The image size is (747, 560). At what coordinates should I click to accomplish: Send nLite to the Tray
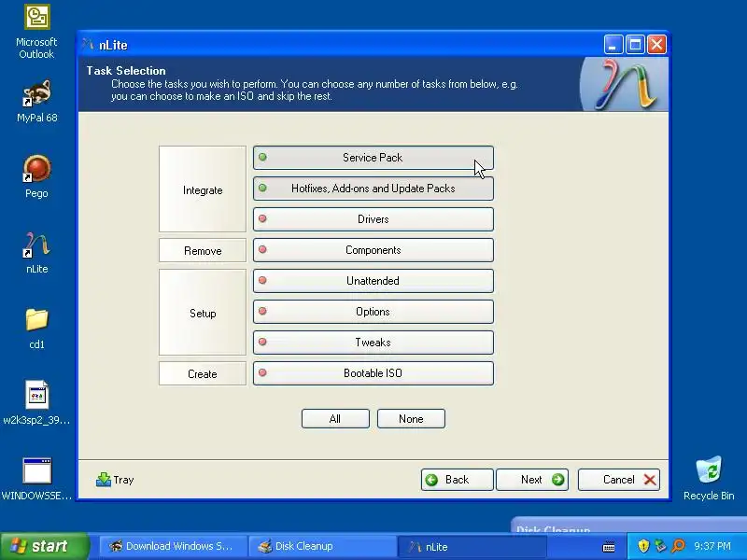pyautogui.click(x=115, y=480)
